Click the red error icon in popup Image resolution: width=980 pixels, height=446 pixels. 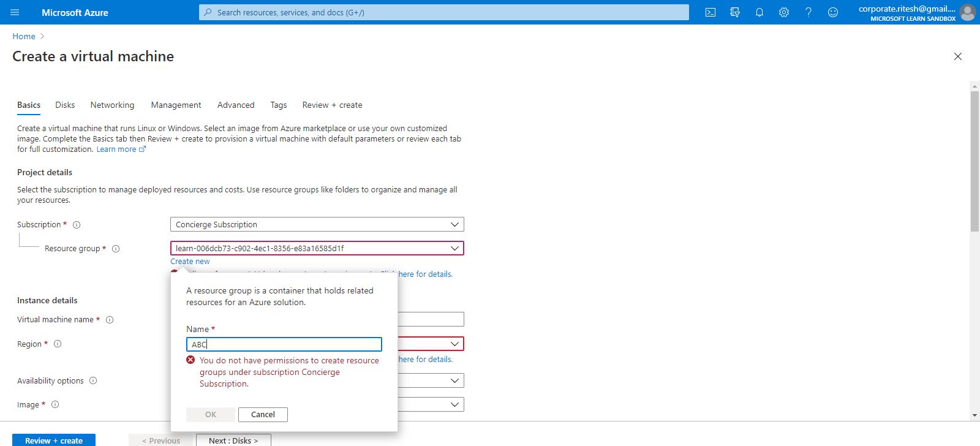tap(190, 360)
